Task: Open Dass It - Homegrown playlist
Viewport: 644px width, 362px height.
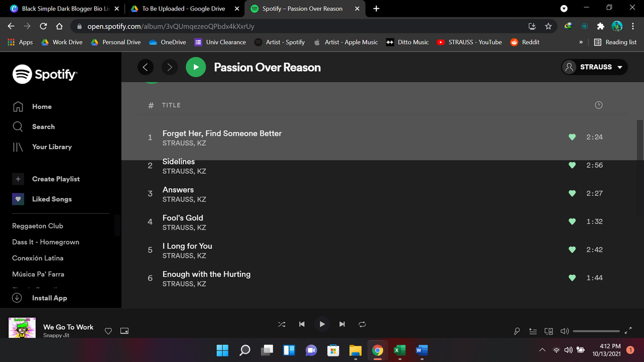Action: tap(46, 242)
